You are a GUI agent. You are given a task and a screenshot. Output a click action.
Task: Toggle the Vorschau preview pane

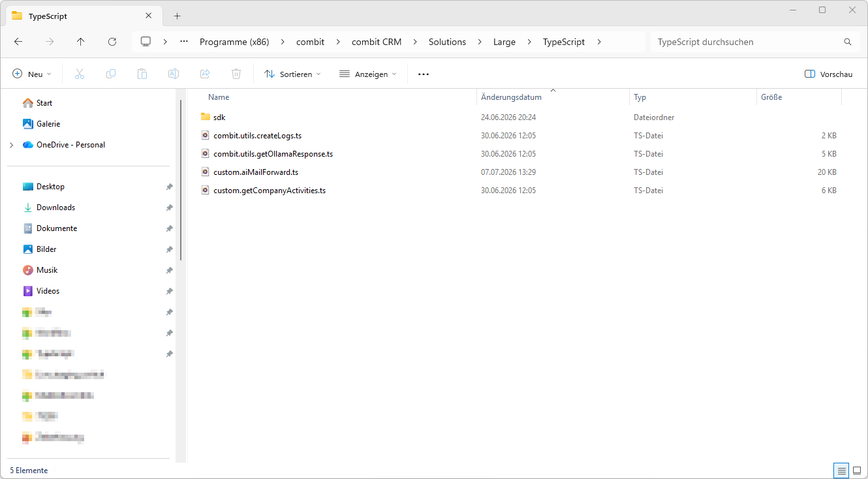[x=828, y=74]
